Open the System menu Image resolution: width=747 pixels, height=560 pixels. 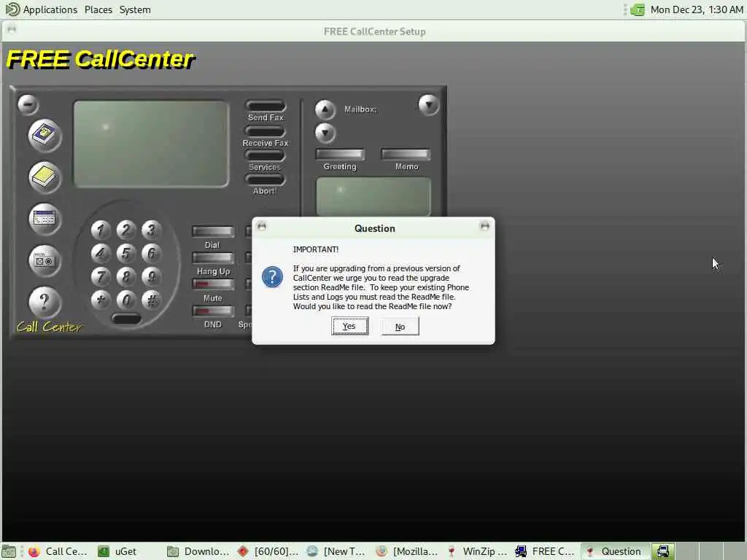coord(135,9)
